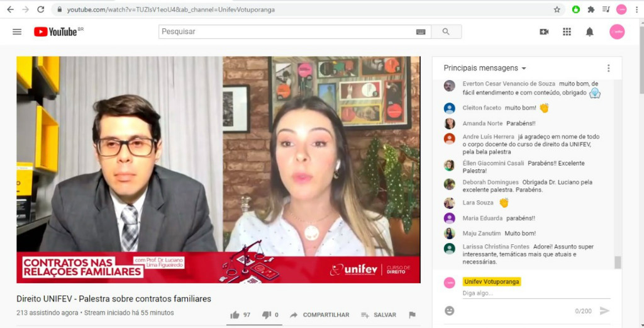The image size is (644, 328).
Task: Open Amanda Norte's chat name
Action: click(482, 123)
